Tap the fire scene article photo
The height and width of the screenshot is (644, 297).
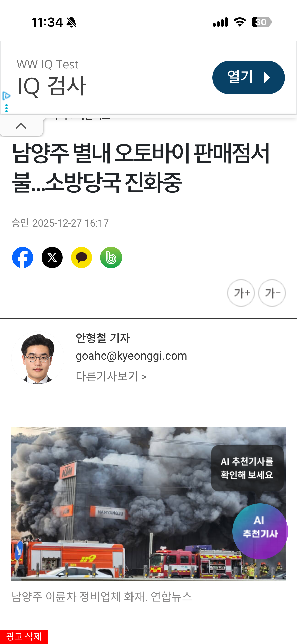(148, 504)
